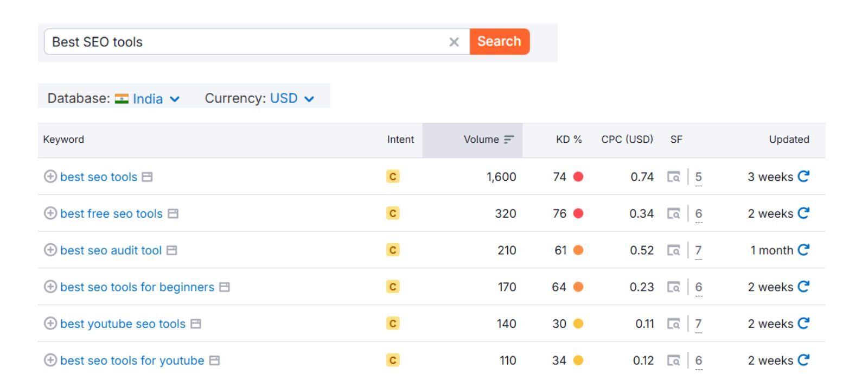868x380 pixels.
Task: Click the KD % column header
Action: [569, 140]
